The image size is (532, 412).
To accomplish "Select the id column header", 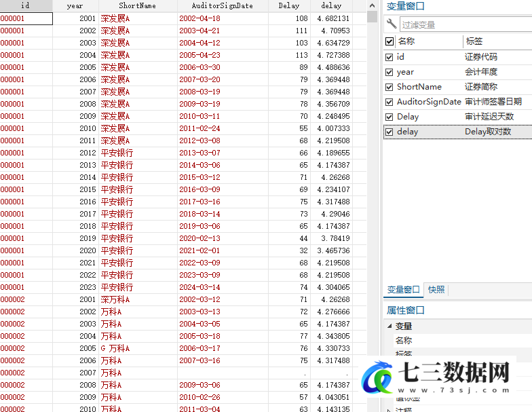I will coord(26,5).
